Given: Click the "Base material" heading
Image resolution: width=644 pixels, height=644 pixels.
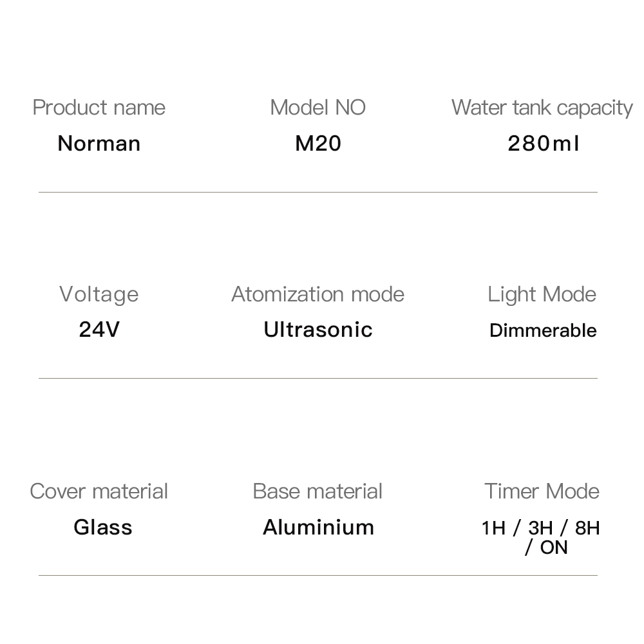Looking at the screenshot, I should pos(317,491).
